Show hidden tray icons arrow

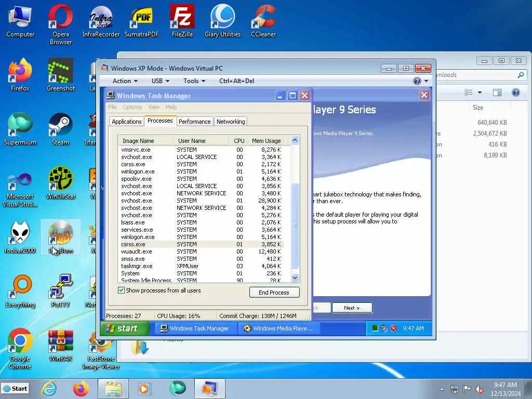pyautogui.click(x=442, y=390)
